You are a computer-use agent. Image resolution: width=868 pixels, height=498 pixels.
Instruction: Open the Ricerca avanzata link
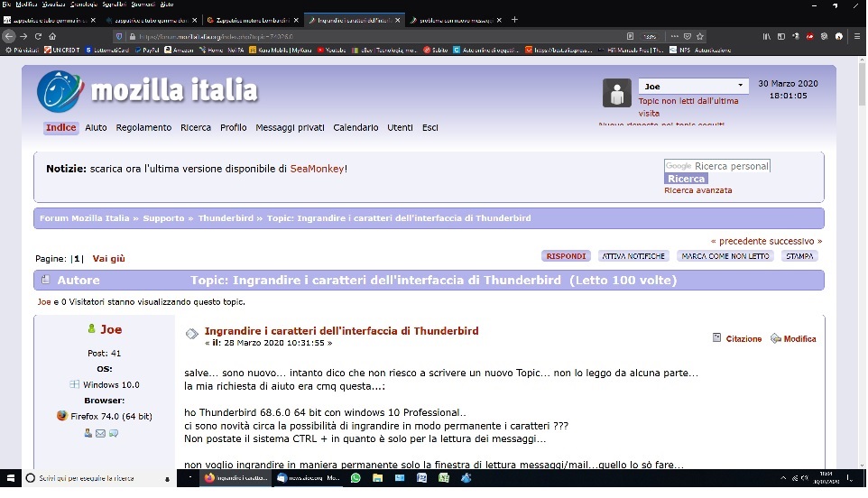[697, 190]
